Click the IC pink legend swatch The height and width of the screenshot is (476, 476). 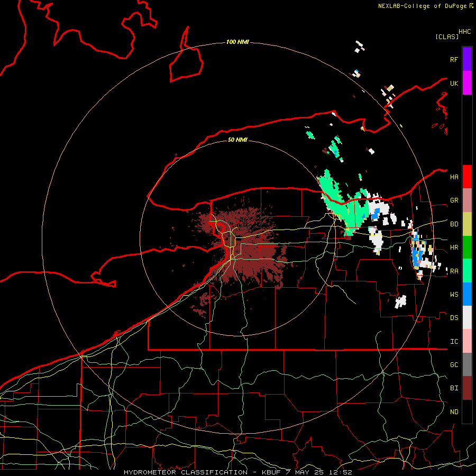(467, 341)
